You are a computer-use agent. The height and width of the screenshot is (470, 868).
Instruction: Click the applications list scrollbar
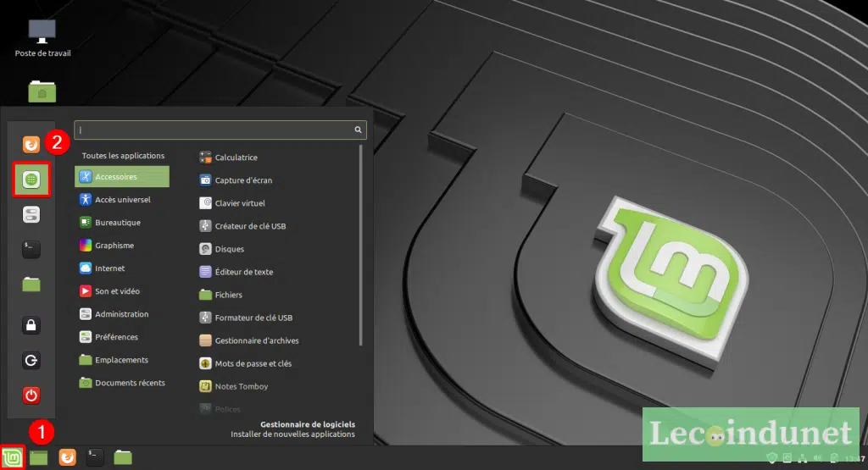[x=361, y=245]
